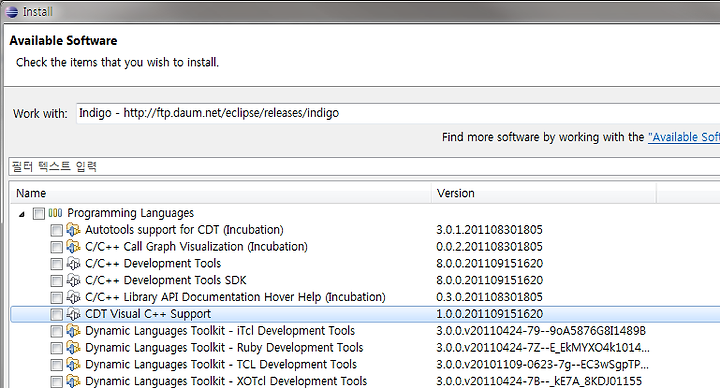Image resolution: width=720 pixels, height=388 pixels.
Task: Click the C/C++ Development Tools SDK icon
Action: point(73,280)
